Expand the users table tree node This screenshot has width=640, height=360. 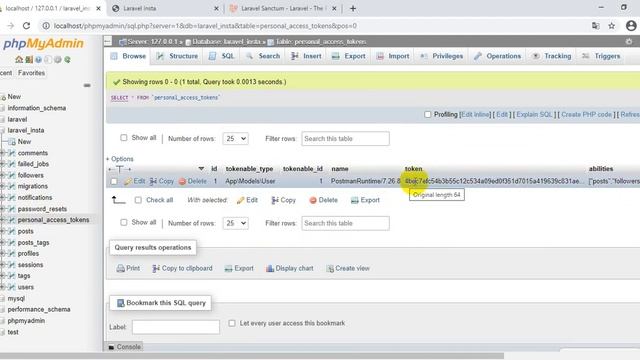(x=2, y=287)
